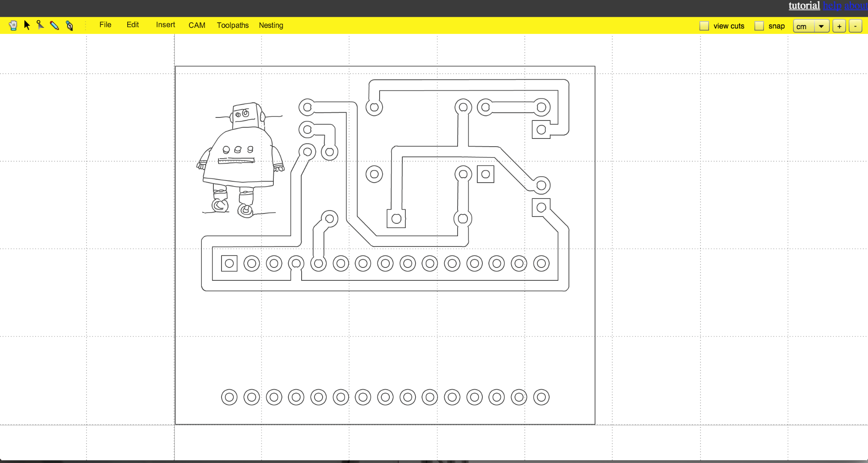Image resolution: width=868 pixels, height=463 pixels.
Task: Click the yellow snap checkbox swatch area
Action: [759, 26]
